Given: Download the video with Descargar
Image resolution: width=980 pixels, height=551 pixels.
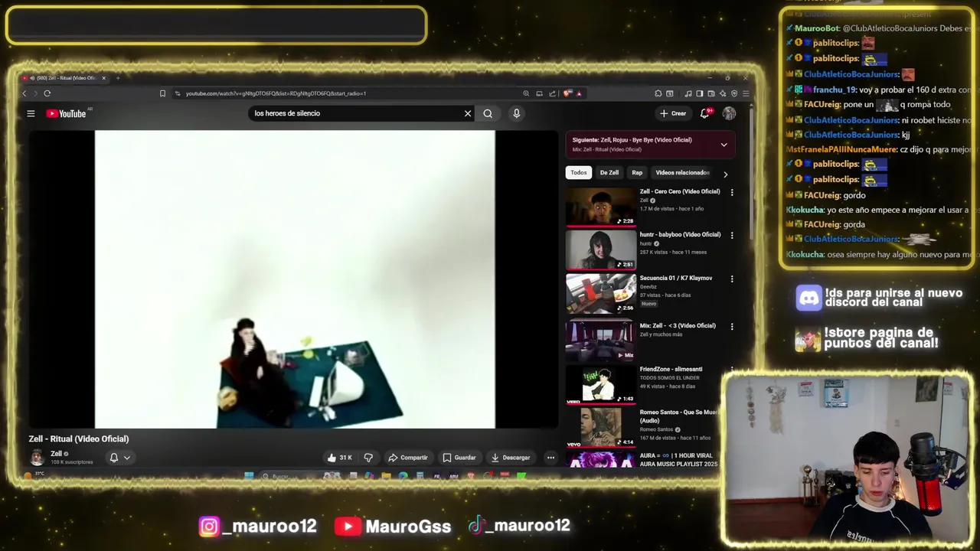Looking at the screenshot, I should pyautogui.click(x=511, y=458).
